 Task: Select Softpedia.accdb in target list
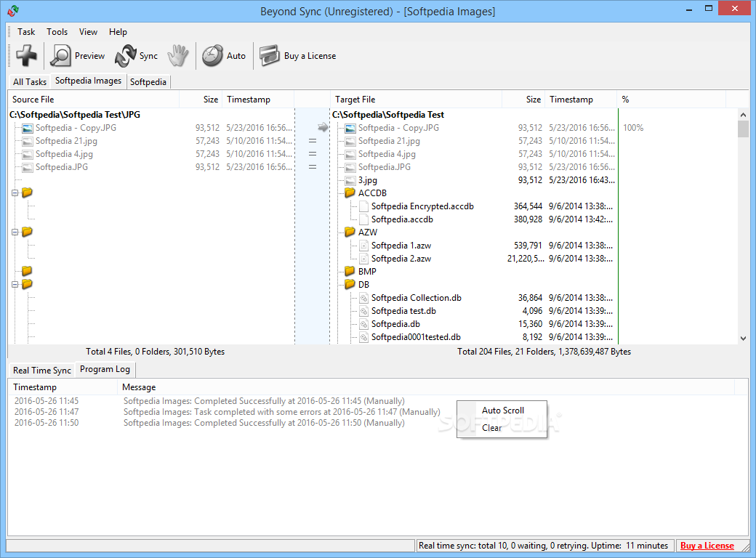402,219
